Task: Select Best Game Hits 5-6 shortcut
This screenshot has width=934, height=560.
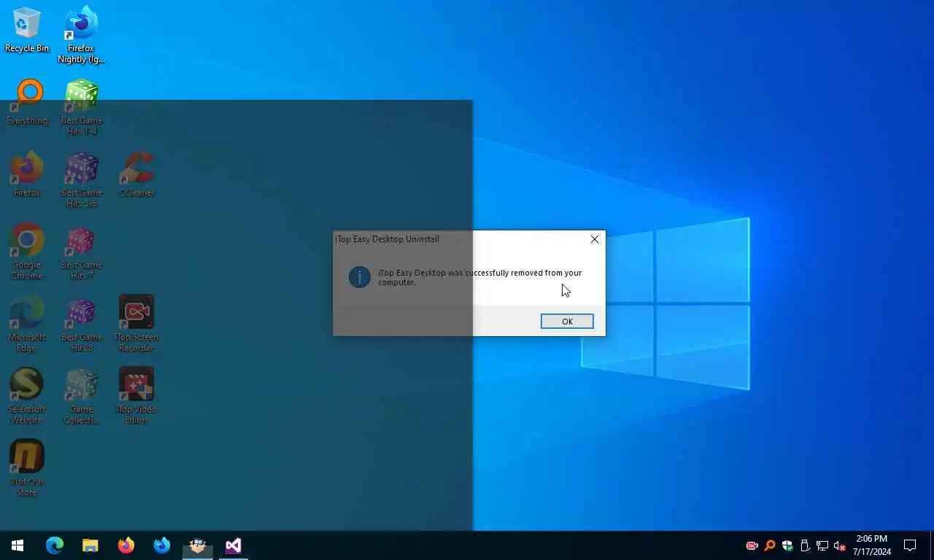Action: click(81, 179)
